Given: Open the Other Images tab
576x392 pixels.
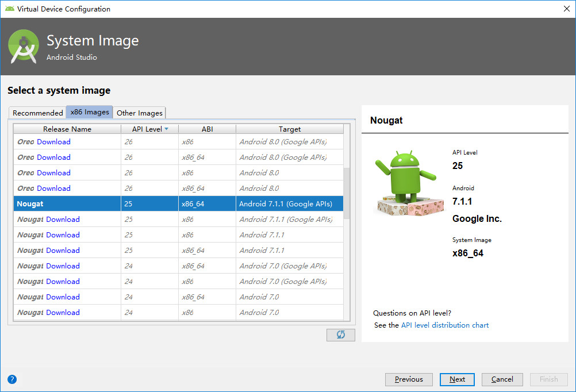Looking at the screenshot, I should [139, 113].
